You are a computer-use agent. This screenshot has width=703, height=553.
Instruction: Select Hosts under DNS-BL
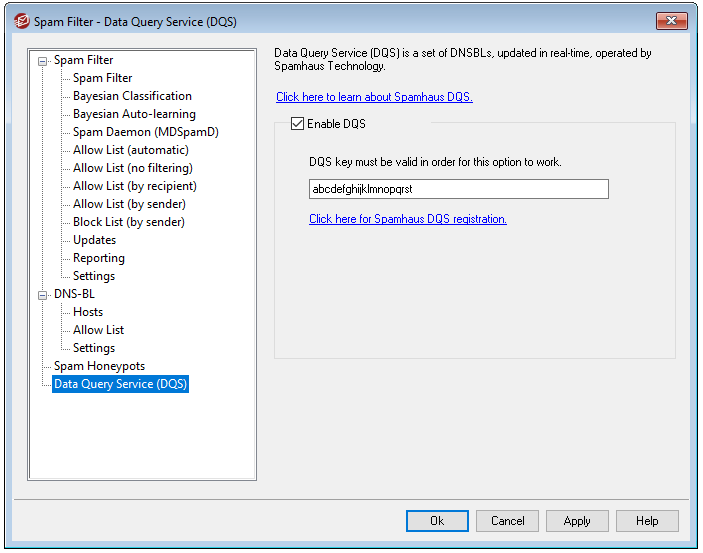click(88, 312)
